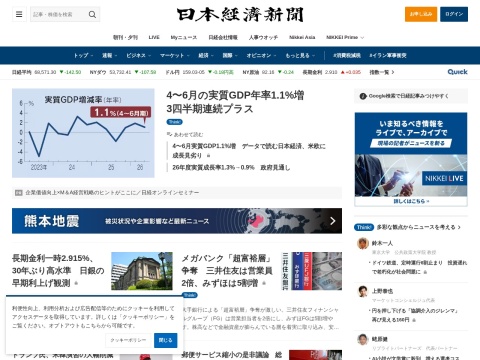Open the LIVE link in top navigation

tap(154, 37)
